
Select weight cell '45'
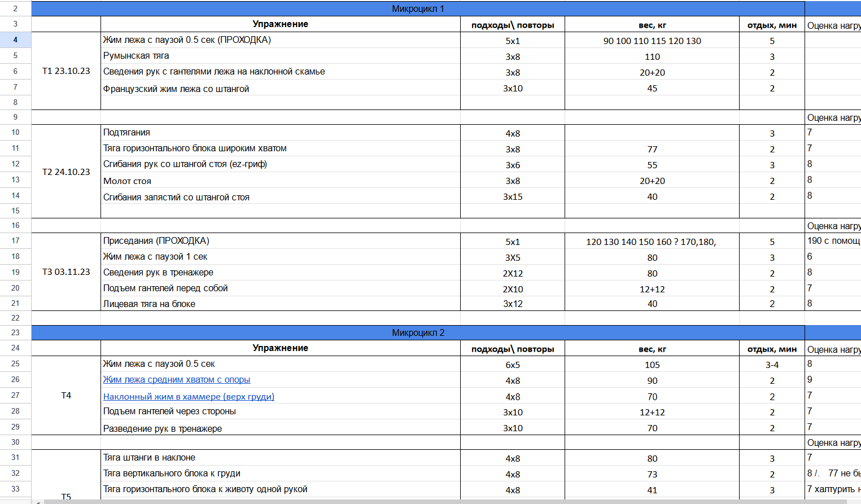coord(652,88)
